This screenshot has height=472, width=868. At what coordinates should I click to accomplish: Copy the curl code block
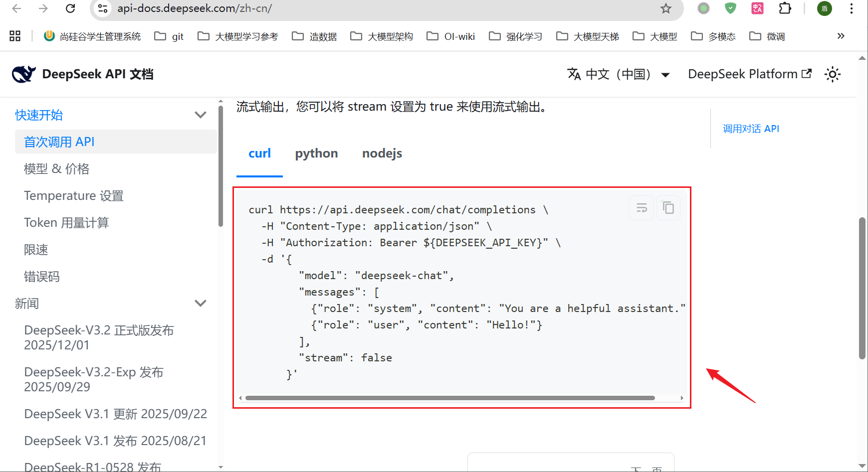668,207
